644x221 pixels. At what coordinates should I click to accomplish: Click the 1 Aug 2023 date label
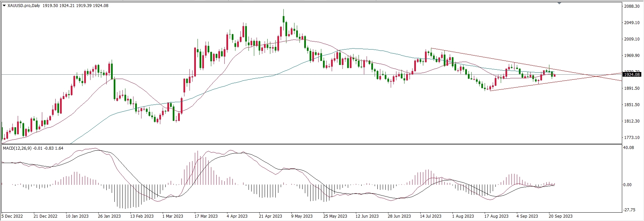pos(463,216)
